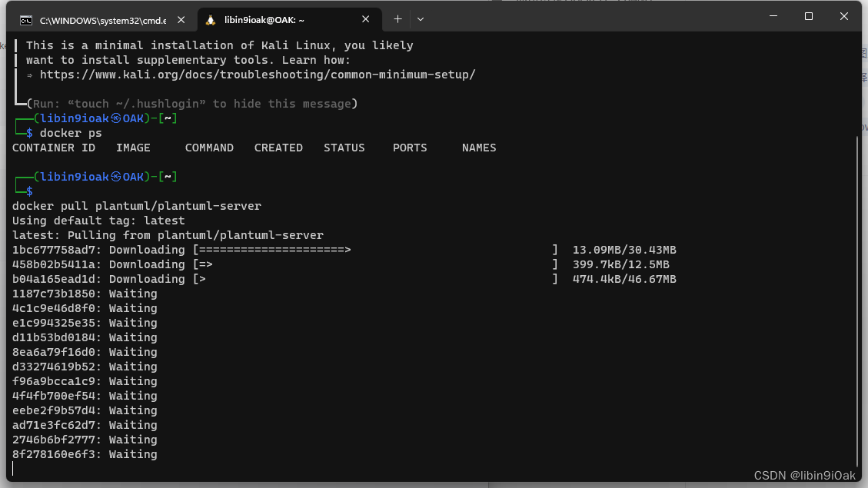Expand the new tab profile dropdown
This screenshot has height=488, width=868.
(421, 19)
